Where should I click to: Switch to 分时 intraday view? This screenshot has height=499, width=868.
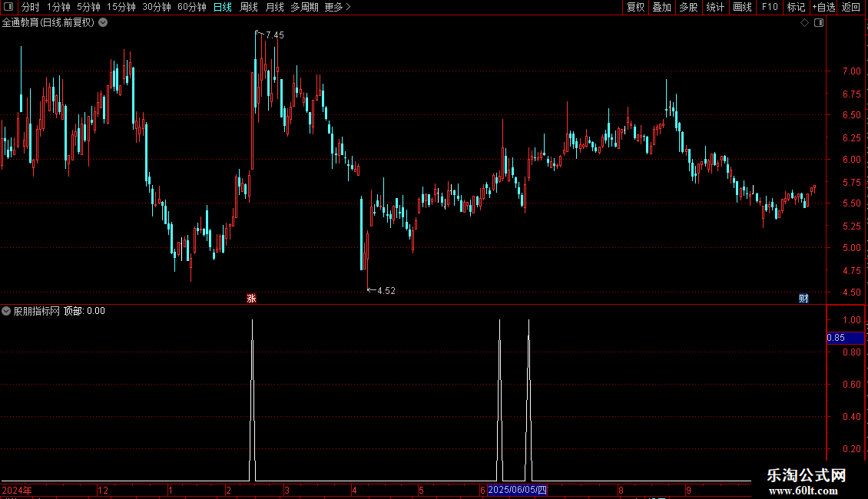31,7
